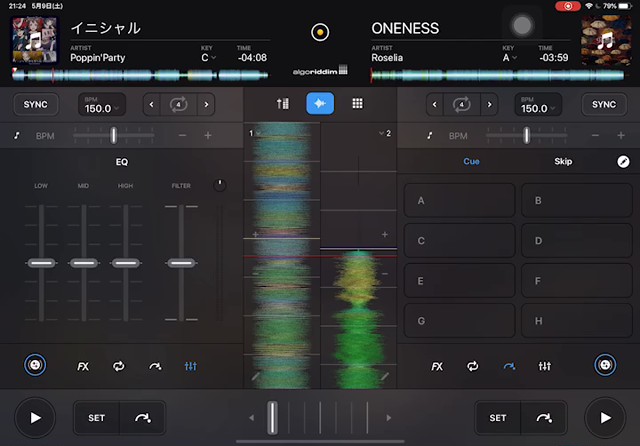Tap the edit pencil icon for cues
This screenshot has height=446, width=640.
click(x=623, y=162)
